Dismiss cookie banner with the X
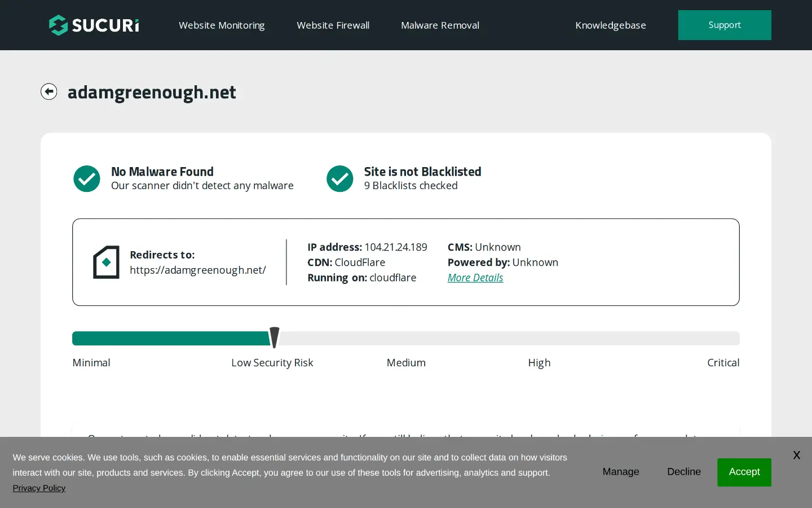The height and width of the screenshot is (508, 812). click(x=796, y=455)
